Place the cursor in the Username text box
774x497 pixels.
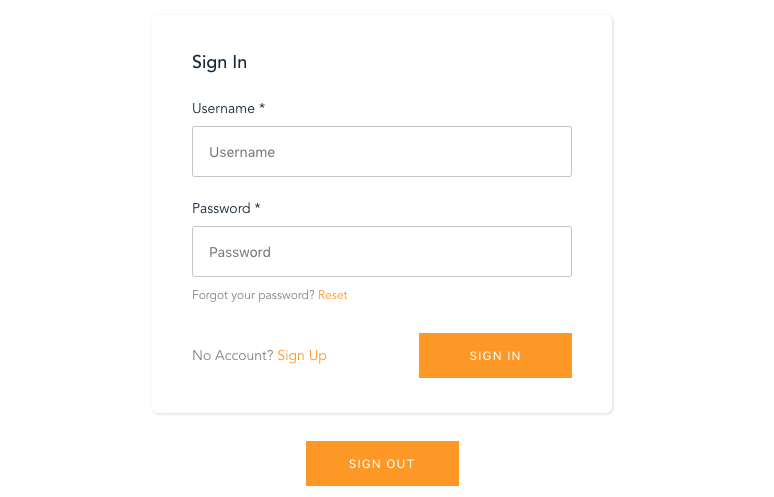[x=381, y=152]
